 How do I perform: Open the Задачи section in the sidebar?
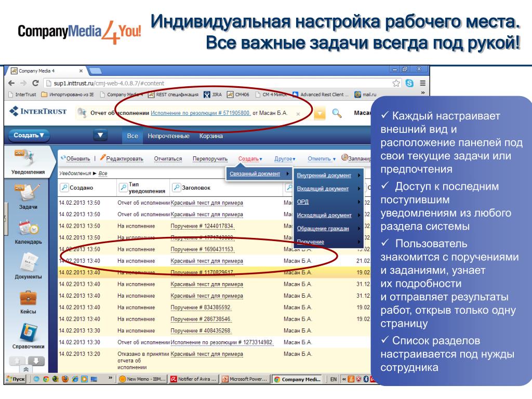pos(28,197)
